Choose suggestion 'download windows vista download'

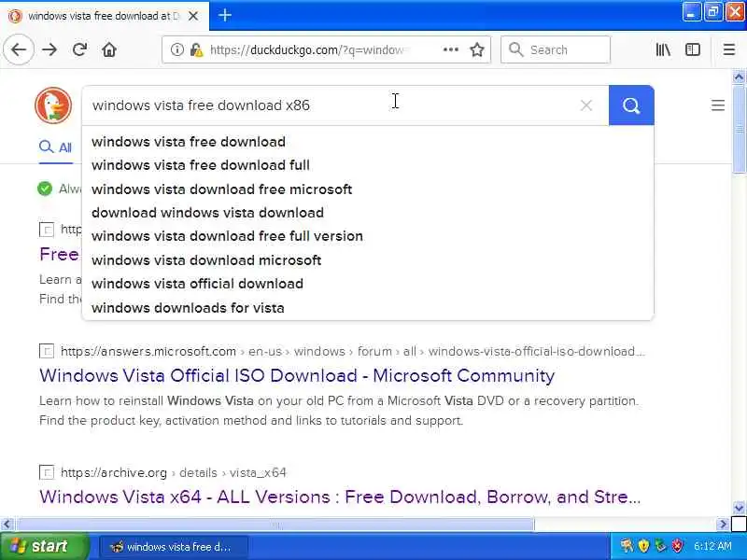click(x=207, y=213)
